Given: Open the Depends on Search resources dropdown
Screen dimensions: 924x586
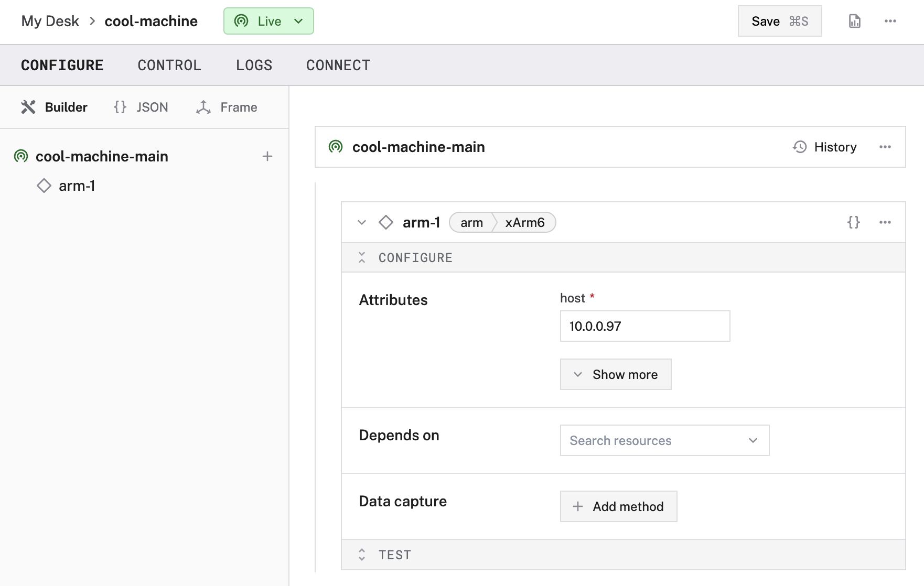Looking at the screenshot, I should point(664,440).
